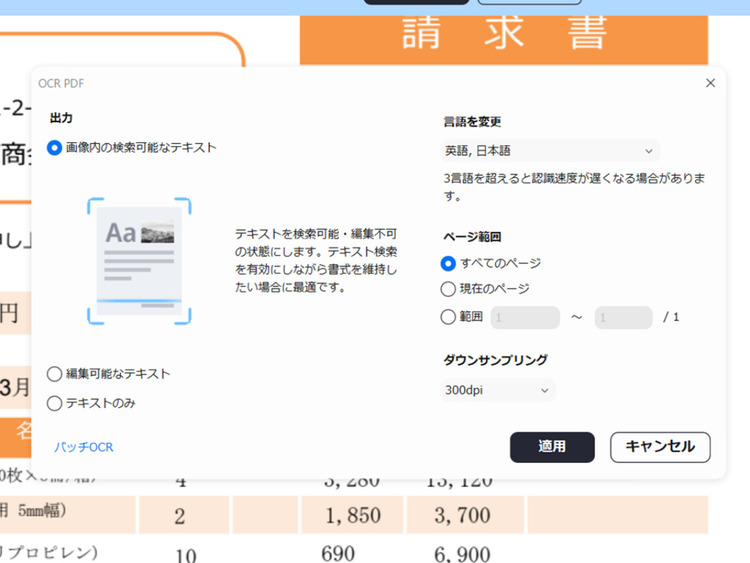Open the バッチOCR link
Image resolution: width=750 pixels, height=563 pixels.
[x=83, y=447]
